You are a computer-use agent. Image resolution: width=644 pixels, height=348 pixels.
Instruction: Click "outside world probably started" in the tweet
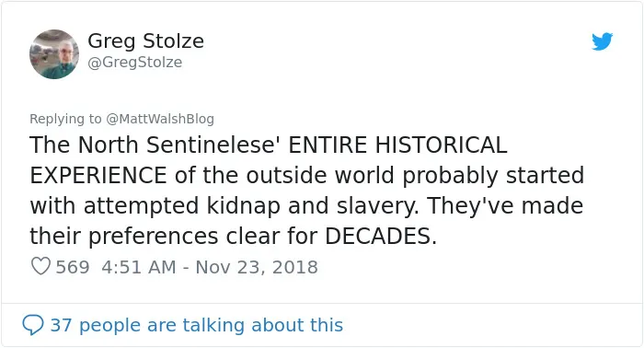(415, 176)
